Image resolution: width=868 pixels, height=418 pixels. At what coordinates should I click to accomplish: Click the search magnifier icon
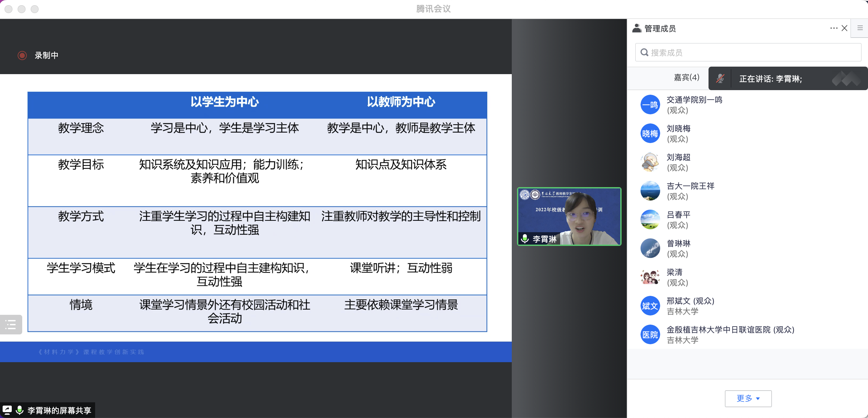[x=644, y=53]
